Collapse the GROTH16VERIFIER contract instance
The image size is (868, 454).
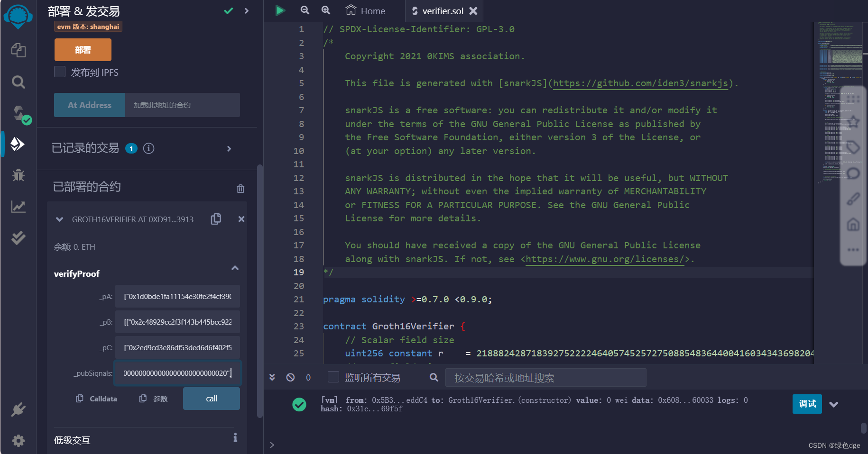pyautogui.click(x=59, y=219)
